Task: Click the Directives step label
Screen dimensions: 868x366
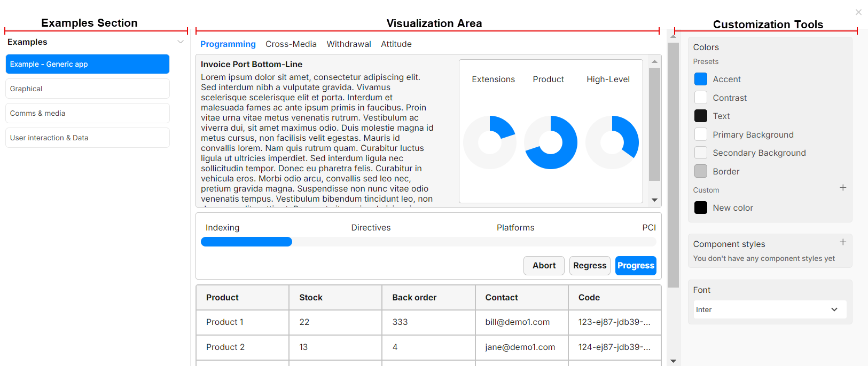Action: 371,228
